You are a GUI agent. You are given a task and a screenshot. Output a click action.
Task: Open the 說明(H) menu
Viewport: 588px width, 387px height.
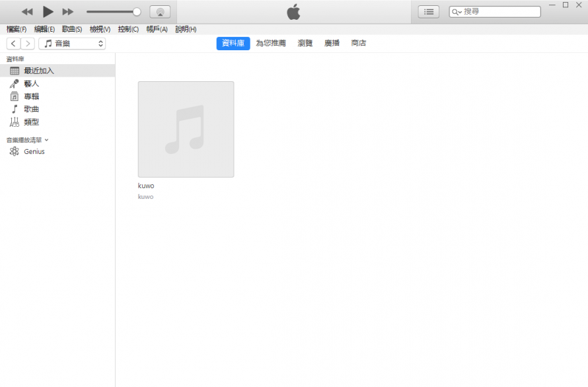tap(186, 29)
